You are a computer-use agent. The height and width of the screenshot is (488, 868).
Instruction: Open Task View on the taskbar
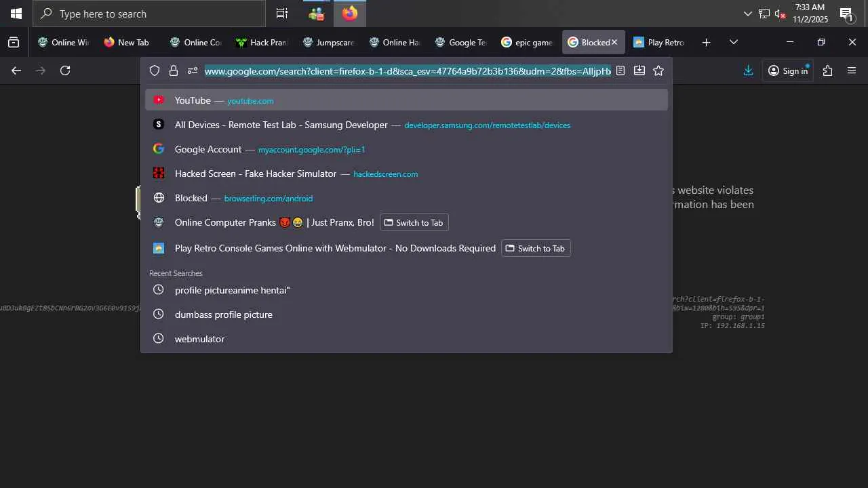pos(282,14)
